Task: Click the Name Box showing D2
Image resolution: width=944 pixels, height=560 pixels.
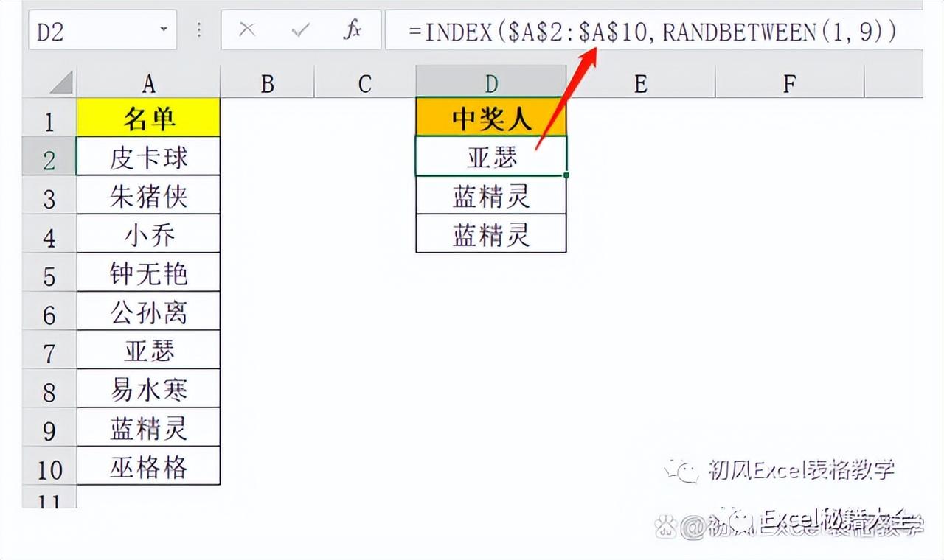Action: (103, 30)
